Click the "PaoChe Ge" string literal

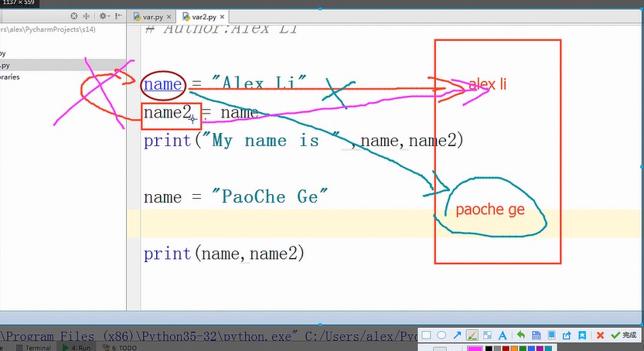pos(270,196)
